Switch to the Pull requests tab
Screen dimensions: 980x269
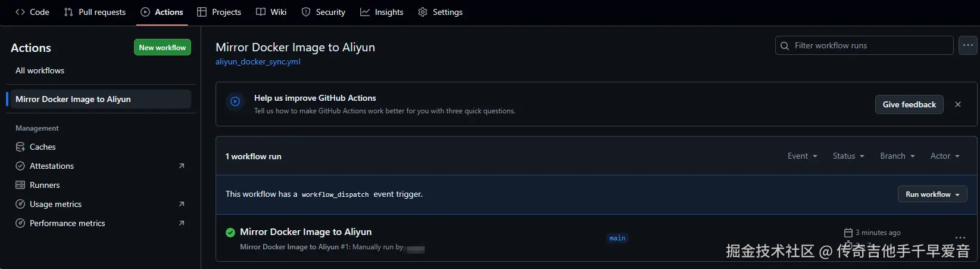tap(95, 12)
